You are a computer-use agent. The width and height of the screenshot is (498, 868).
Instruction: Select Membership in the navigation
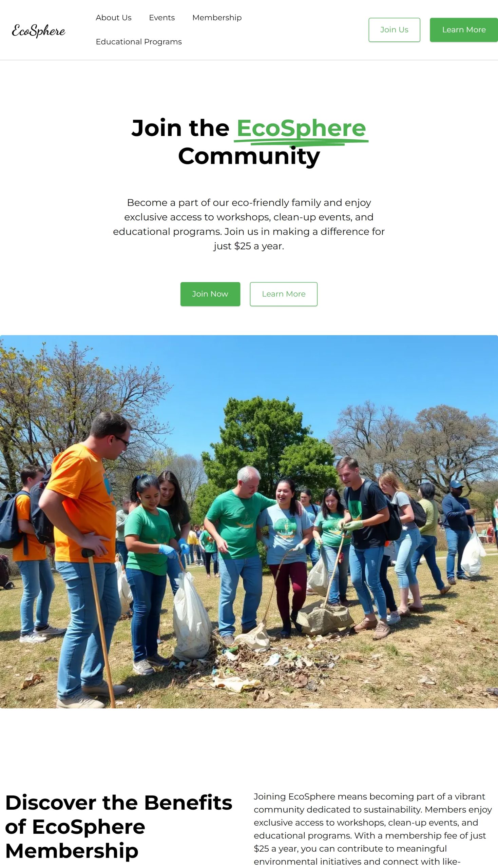(217, 18)
